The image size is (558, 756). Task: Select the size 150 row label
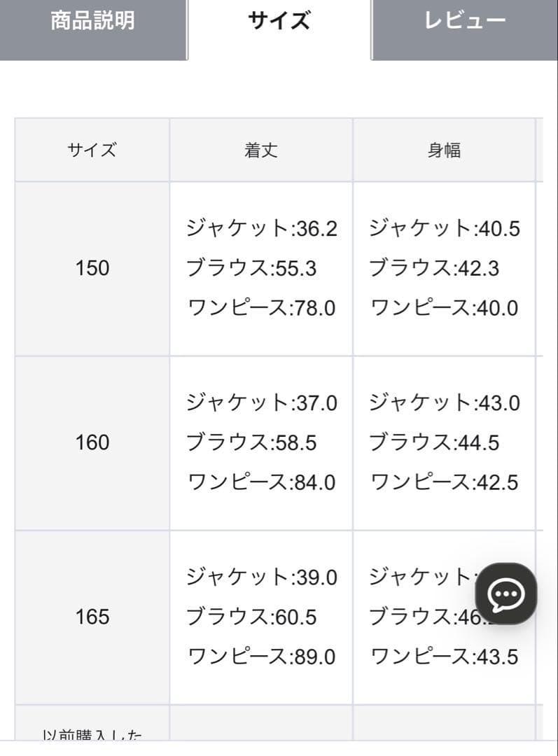pyautogui.click(x=92, y=268)
